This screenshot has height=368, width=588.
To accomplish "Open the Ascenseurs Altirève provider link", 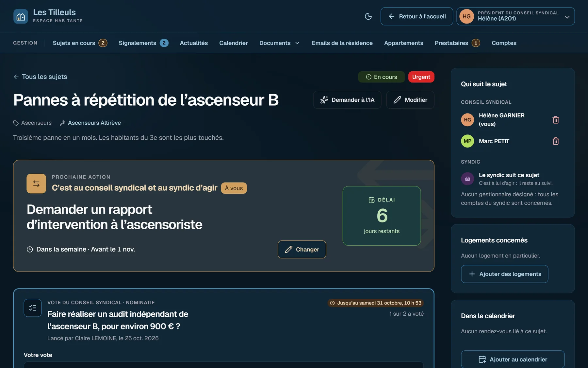I will 90,123.
